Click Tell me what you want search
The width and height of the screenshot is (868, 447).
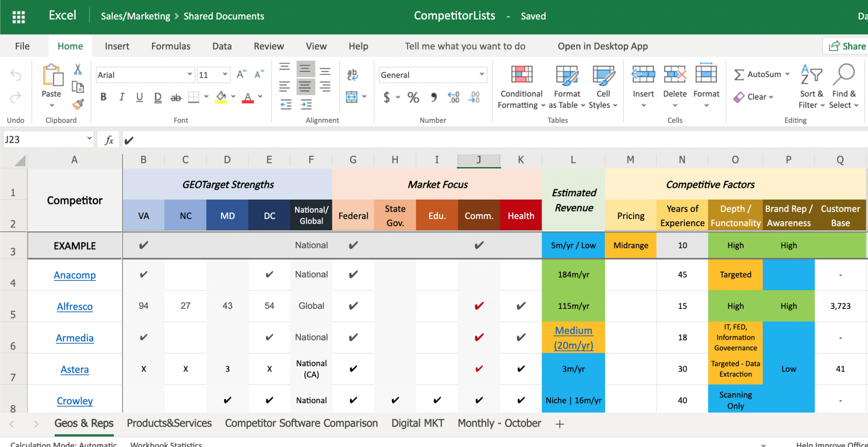click(x=465, y=46)
